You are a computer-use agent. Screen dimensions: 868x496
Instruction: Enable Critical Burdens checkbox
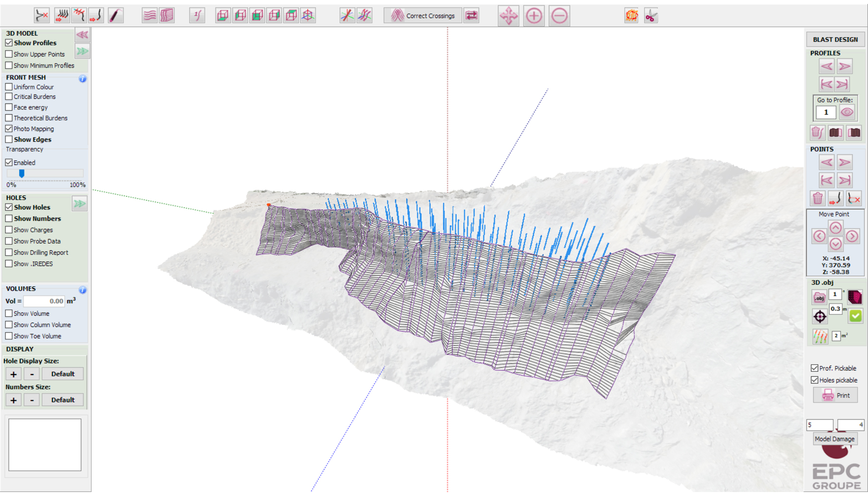[x=9, y=97]
